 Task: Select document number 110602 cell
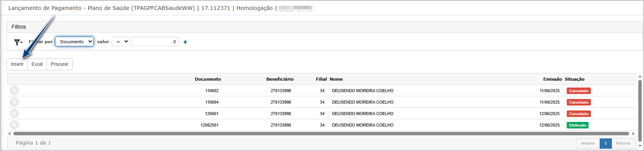click(x=212, y=91)
